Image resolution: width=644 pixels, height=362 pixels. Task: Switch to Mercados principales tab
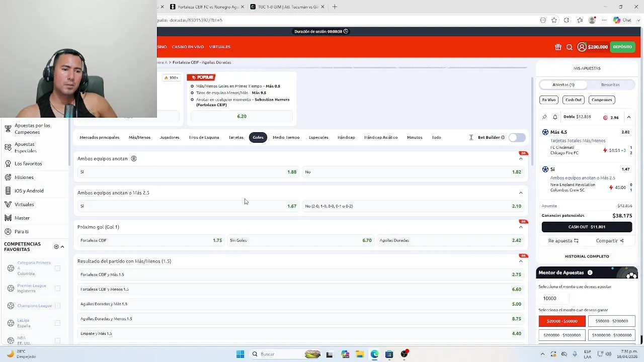tap(100, 137)
